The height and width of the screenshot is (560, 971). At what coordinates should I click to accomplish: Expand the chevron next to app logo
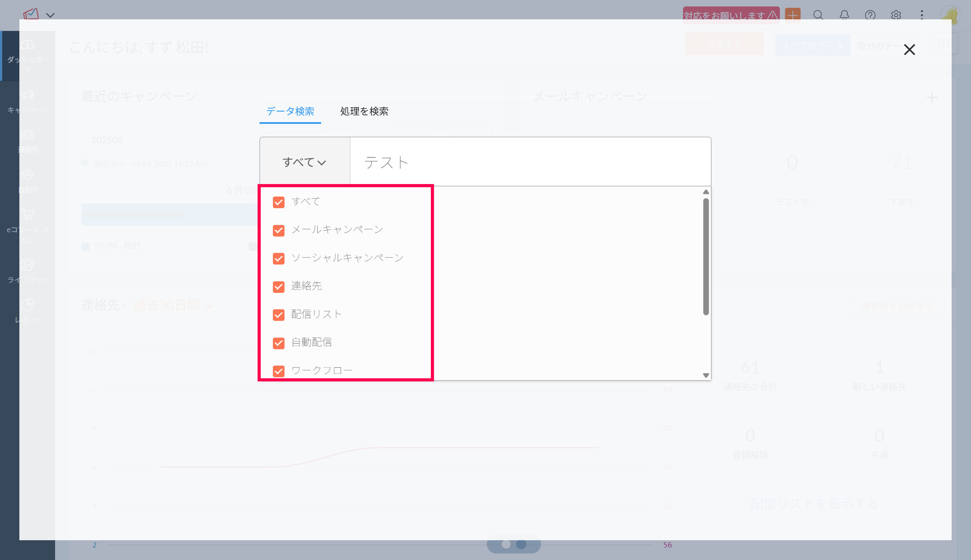[50, 15]
